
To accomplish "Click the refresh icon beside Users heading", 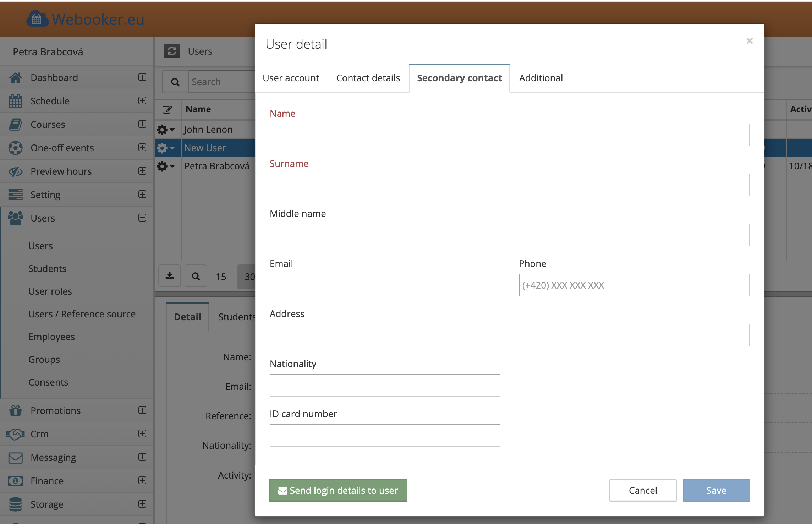I will click(172, 51).
